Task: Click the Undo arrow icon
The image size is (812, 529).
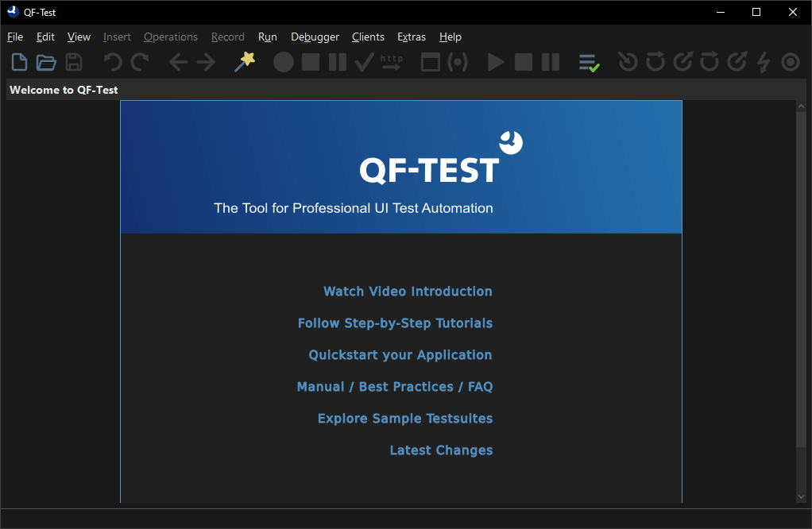Action: tap(113, 62)
